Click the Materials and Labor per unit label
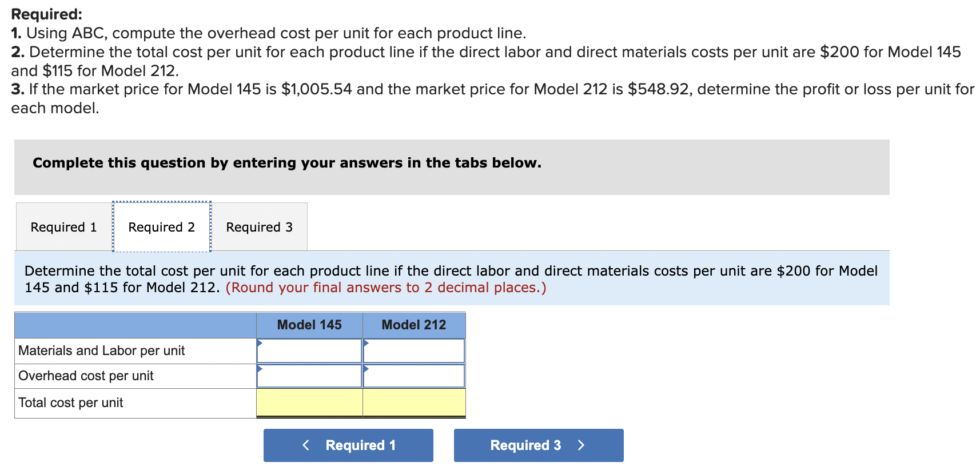The width and height of the screenshot is (980, 470). [x=102, y=350]
